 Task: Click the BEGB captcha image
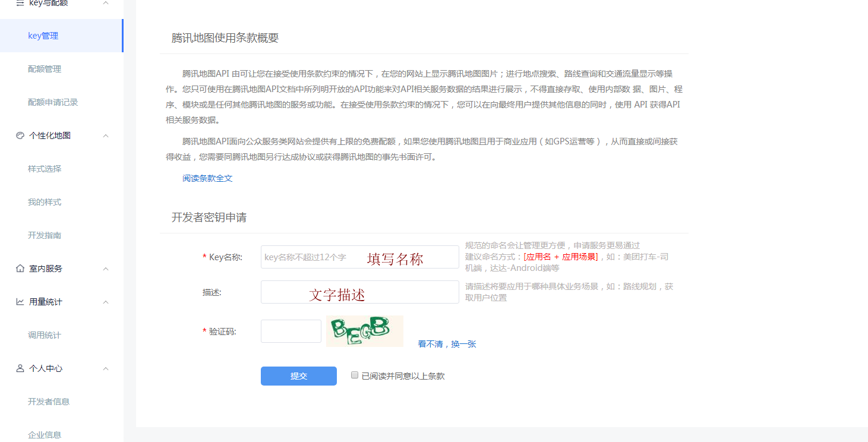(x=365, y=331)
